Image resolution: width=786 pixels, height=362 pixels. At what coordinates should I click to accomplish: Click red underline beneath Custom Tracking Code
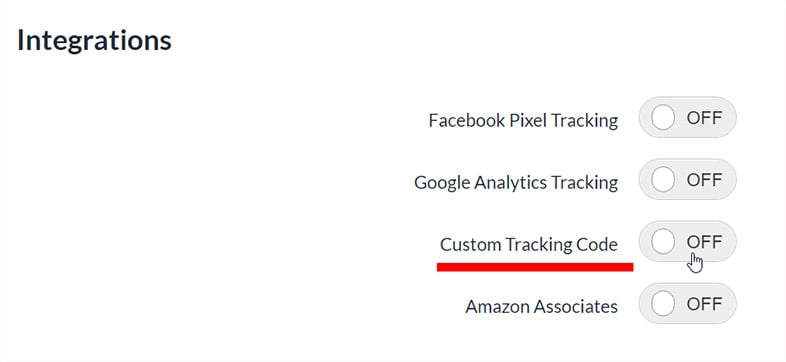tap(535, 267)
